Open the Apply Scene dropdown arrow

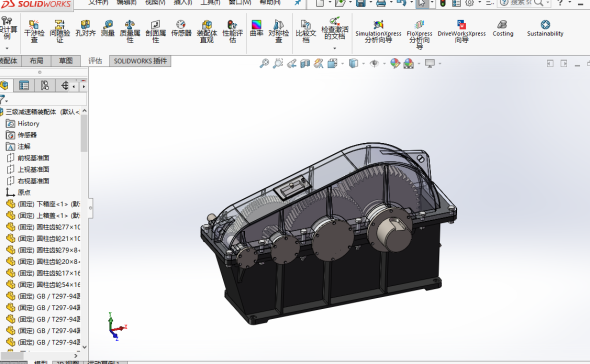click(419, 64)
